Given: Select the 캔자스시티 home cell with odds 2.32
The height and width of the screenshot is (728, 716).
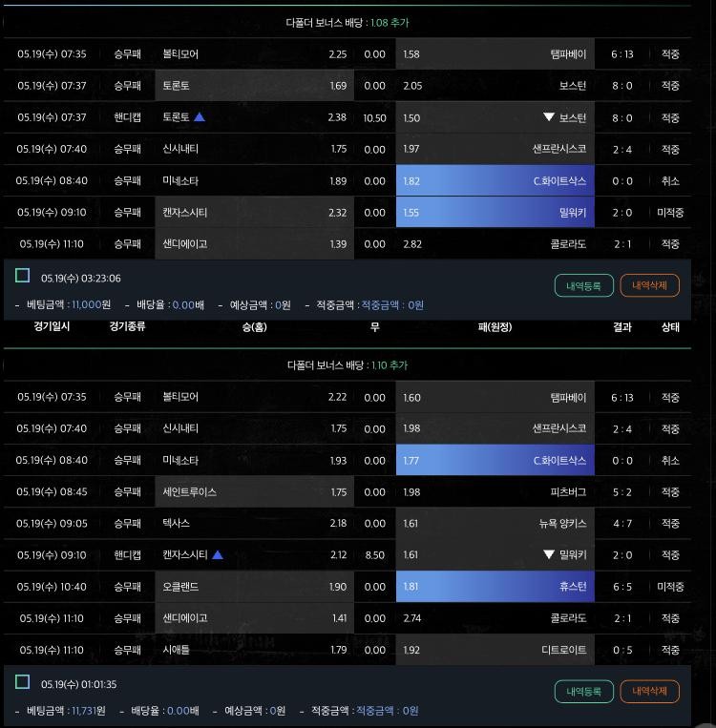Looking at the screenshot, I should click(255, 212).
